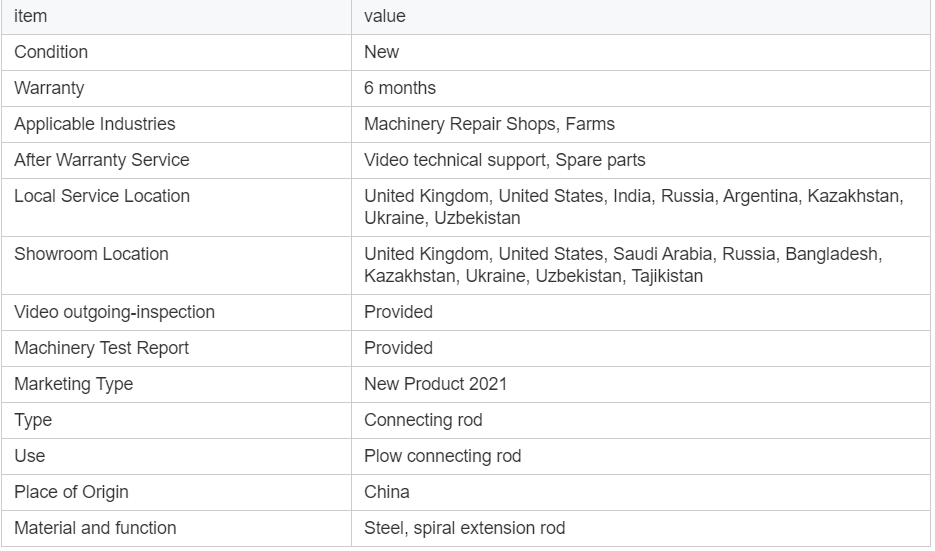Select the Applicable Industries label
Viewport: 935px width, 551px height.
pyautogui.click(x=95, y=124)
